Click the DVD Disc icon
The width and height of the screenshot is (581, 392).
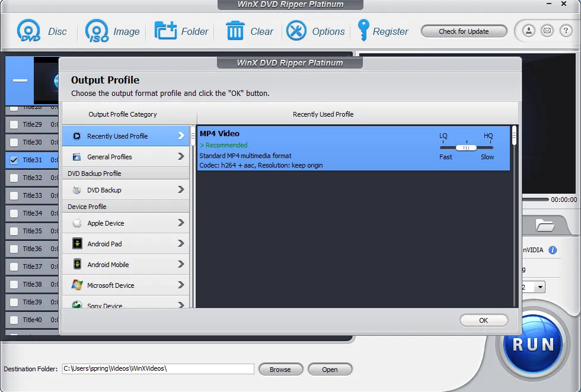pos(28,31)
